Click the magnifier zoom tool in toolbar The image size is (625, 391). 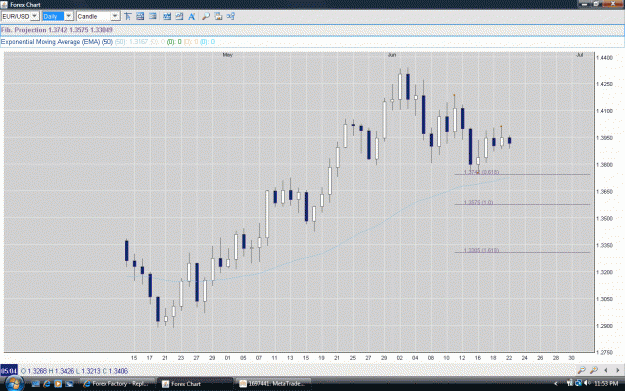[x=206, y=16]
